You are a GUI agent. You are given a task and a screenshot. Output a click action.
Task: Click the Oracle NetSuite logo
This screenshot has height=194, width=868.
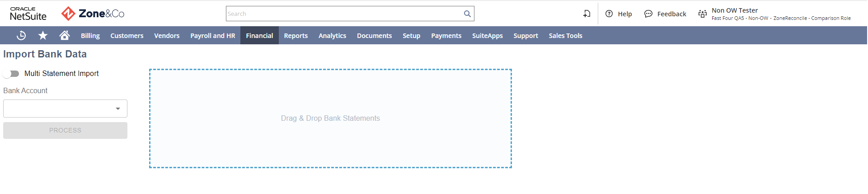point(28,14)
